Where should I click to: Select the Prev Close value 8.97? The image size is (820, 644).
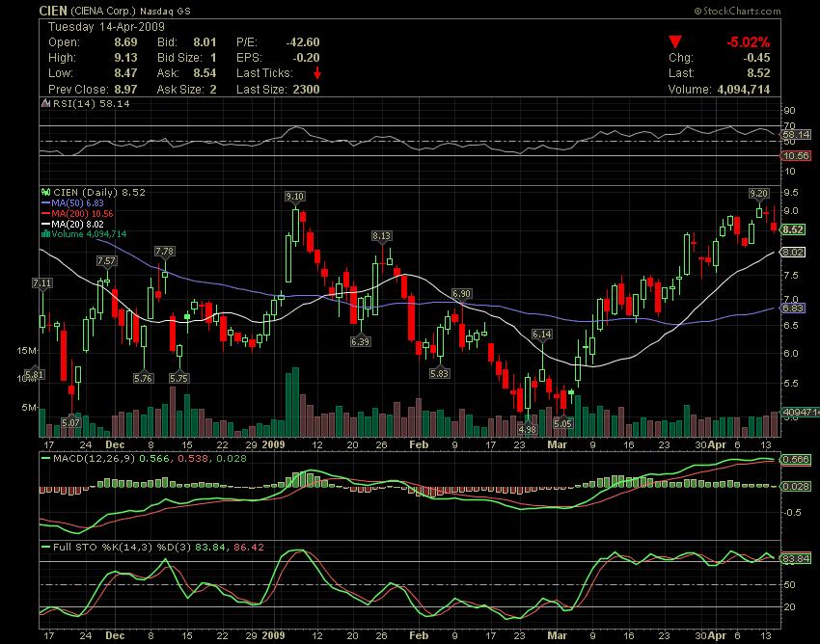tap(125, 90)
